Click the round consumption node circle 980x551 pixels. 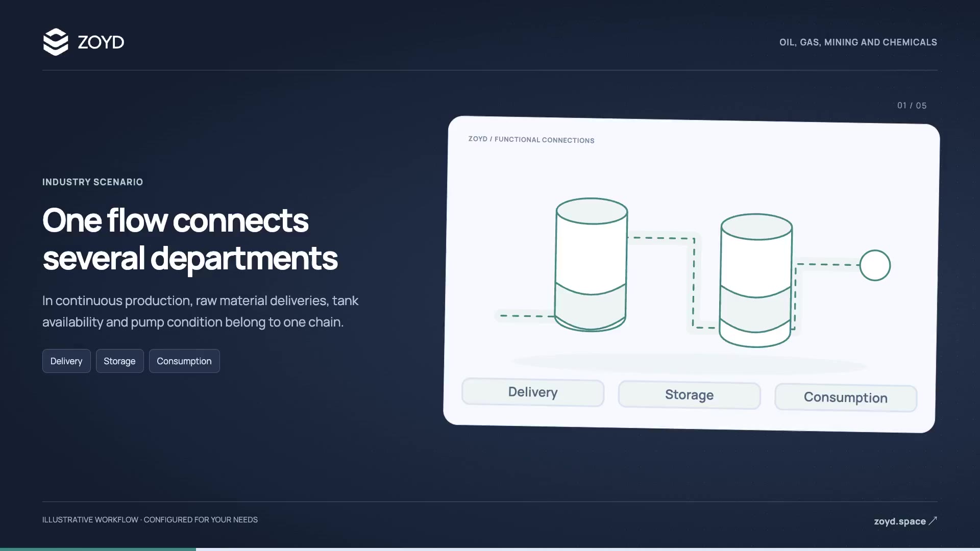[x=875, y=265]
